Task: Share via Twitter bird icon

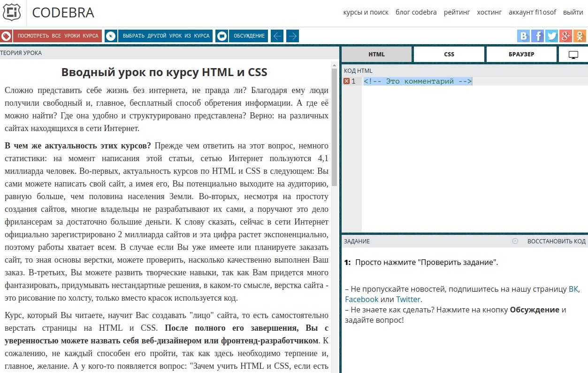Action: point(551,36)
